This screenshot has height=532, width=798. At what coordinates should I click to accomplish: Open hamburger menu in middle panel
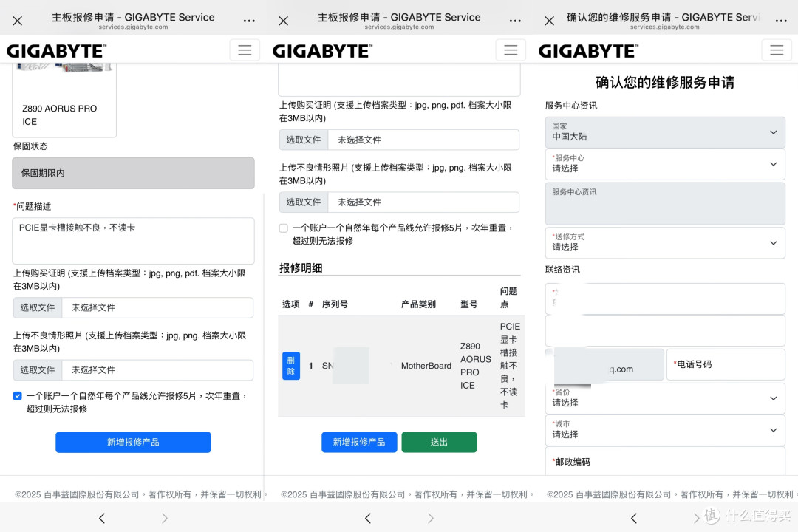[511, 50]
